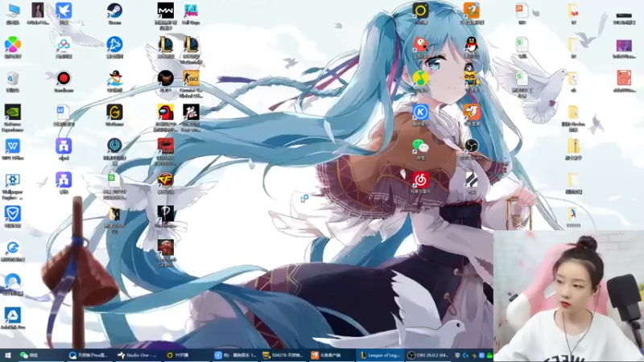Launch the CrossFire CF game icon
This screenshot has width=644, height=362.
[166, 179]
